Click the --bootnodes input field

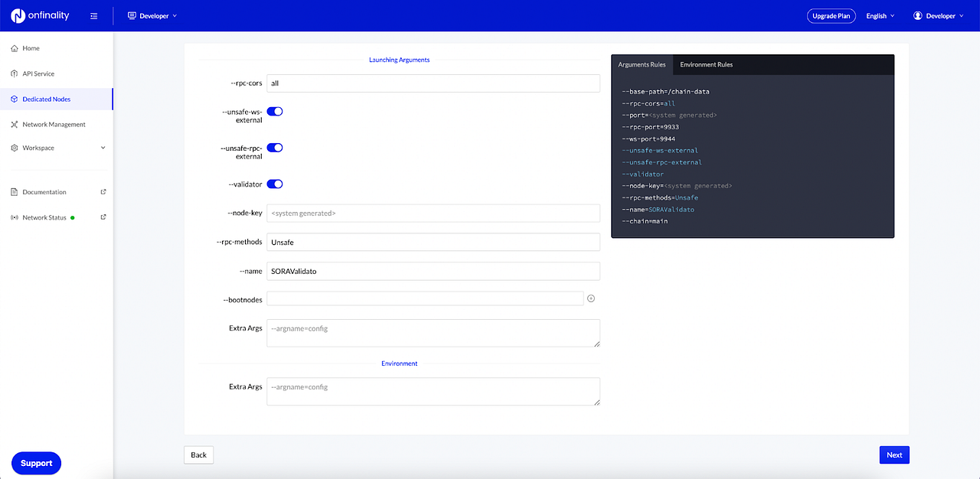pos(425,298)
